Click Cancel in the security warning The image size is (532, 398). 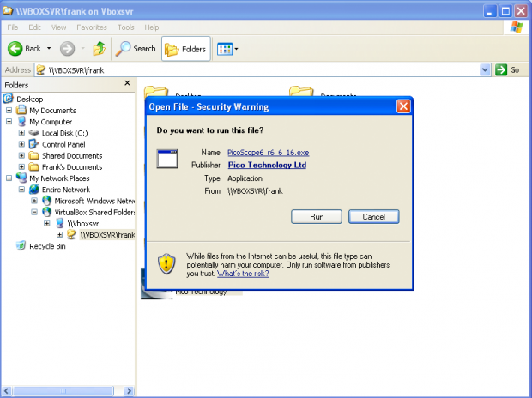[374, 216]
